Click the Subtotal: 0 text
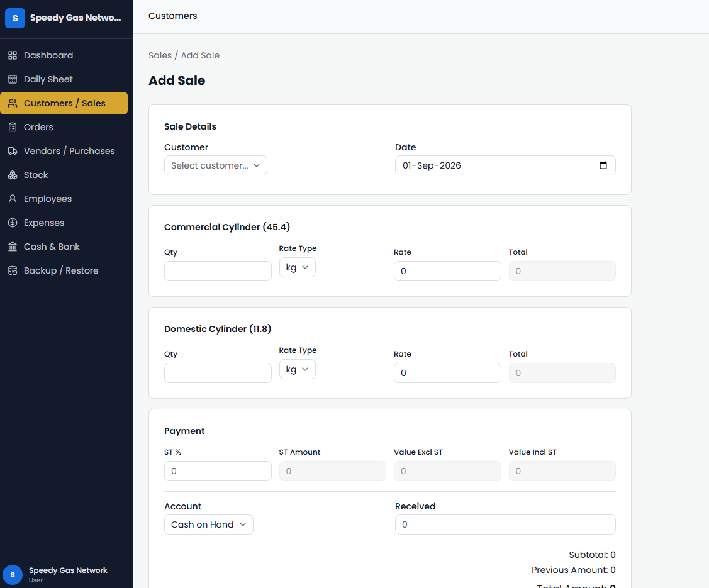709x588 pixels. click(x=593, y=555)
